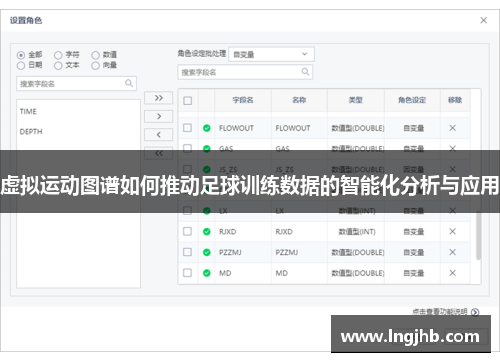Select the 文本 radio button
Image resolution: width=500 pixels, height=362 pixels.
pos(58,65)
